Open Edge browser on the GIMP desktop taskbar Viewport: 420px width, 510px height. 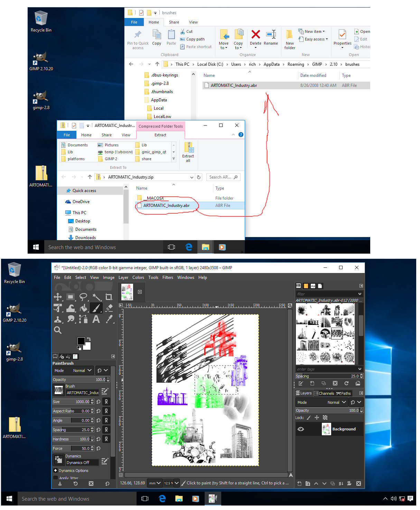[162, 499]
